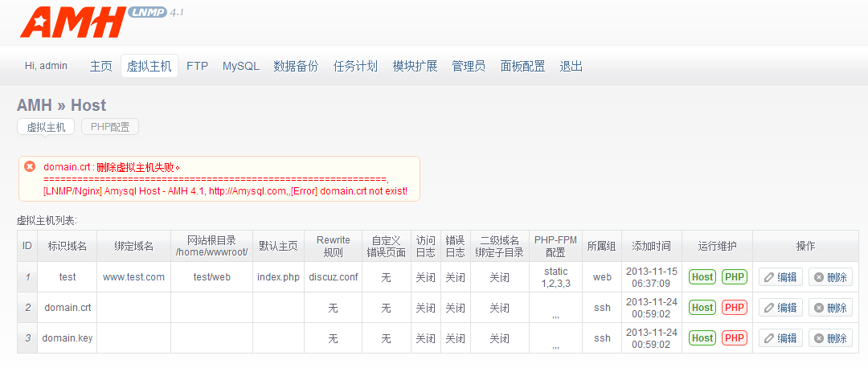Toggle Host badge for domain.key row
This screenshot has height=368, width=868.
point(702,338)
